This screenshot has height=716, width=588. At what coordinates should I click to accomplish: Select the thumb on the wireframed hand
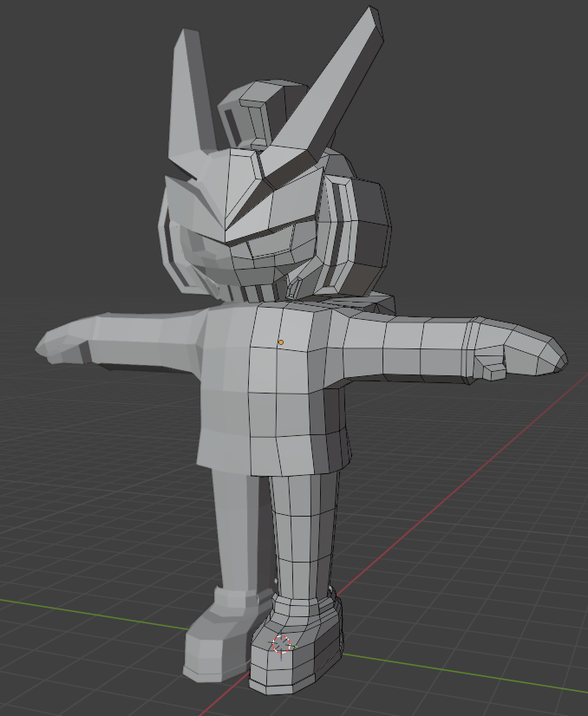tap(493, 370)
